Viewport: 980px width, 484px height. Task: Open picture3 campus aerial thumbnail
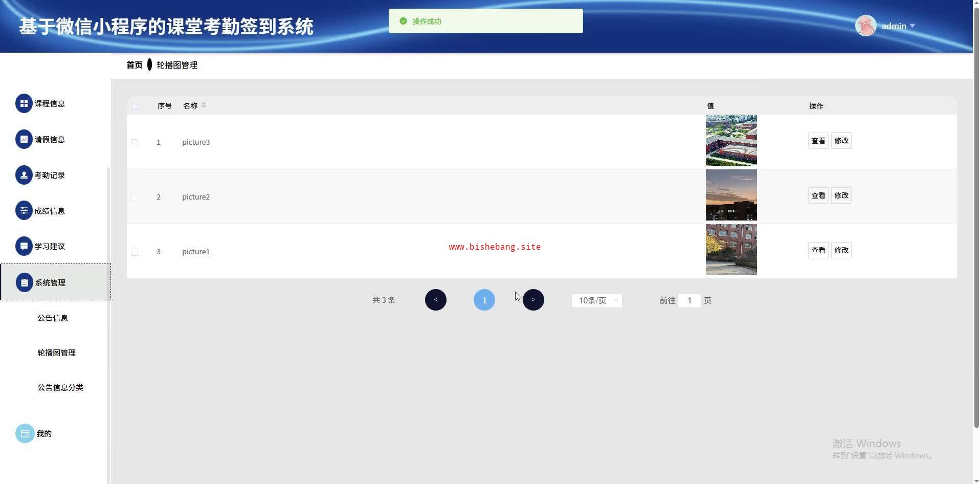(731, 140)
